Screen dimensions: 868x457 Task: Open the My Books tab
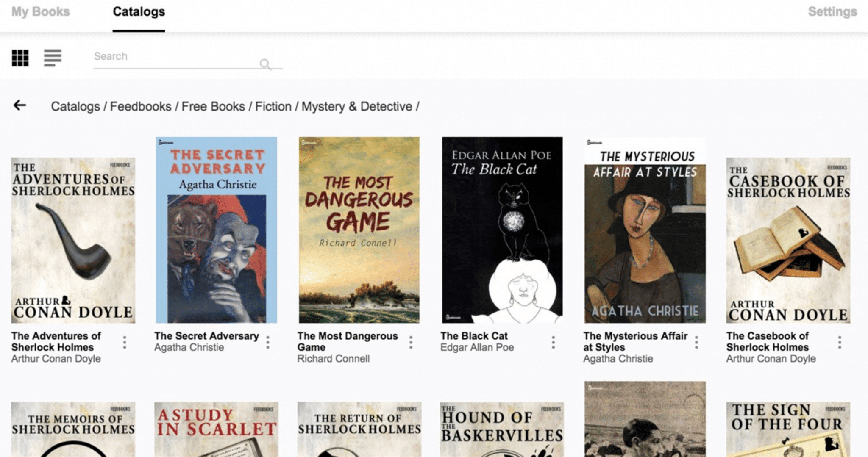coord(41,11)
